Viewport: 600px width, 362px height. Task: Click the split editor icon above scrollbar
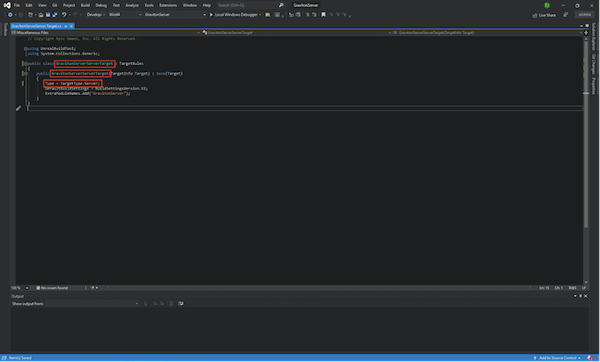point(586,33)
